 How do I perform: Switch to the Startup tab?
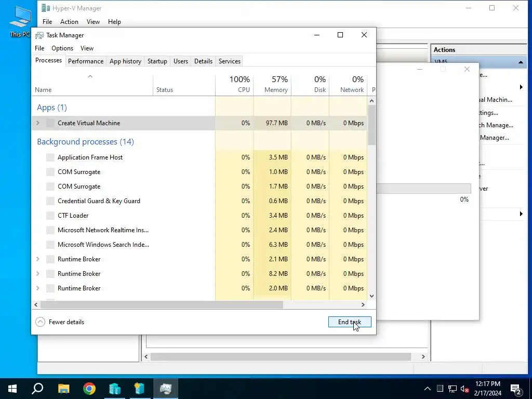tap(157, 61)
